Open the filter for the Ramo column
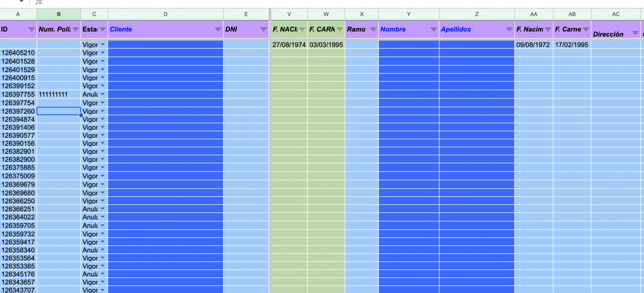This screenshot has width=644, height=293. click(x=373, y=30)
